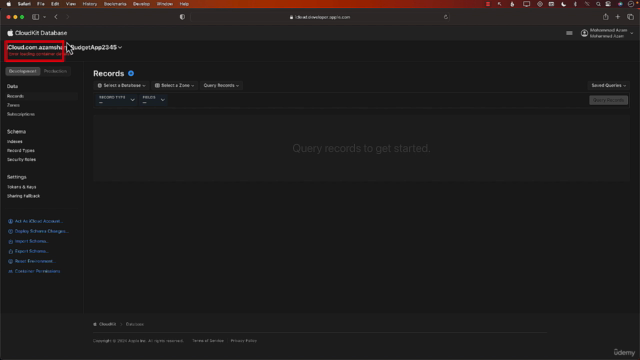Open the Safari menu
The width and height of the screenshot is (640, 360).
[x=24, y=4]
